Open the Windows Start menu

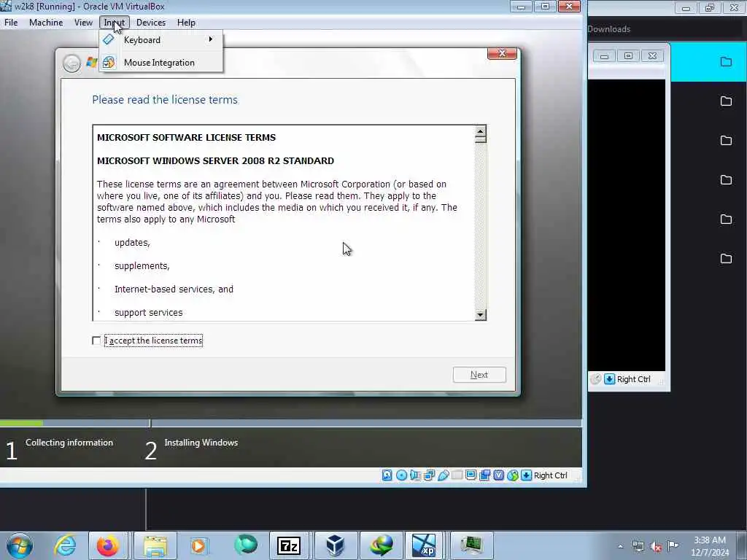tap(20, 545)
